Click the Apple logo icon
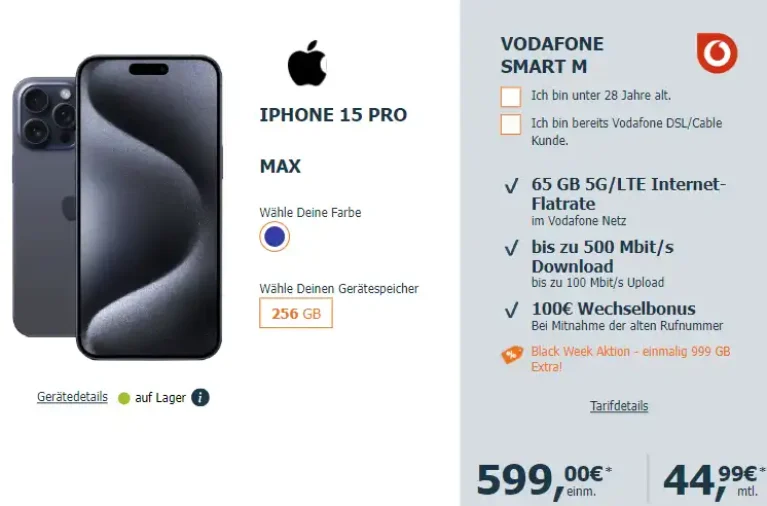 tap(307, 63)
